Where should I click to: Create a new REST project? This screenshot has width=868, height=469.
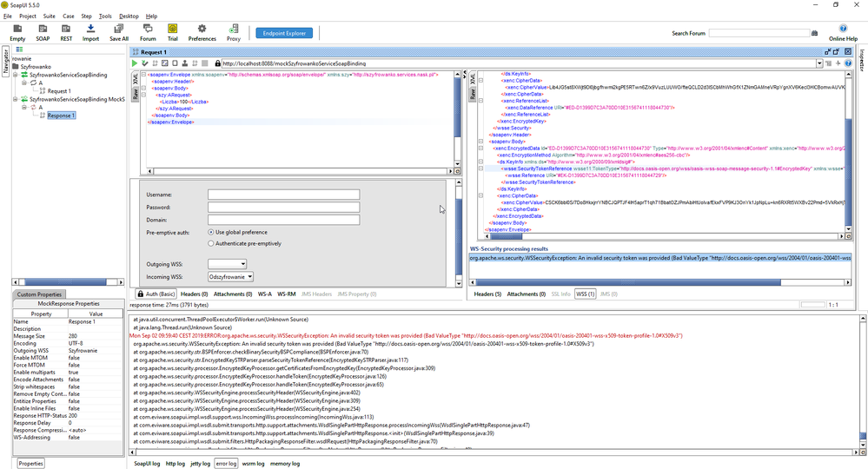[x=66, y=33]
